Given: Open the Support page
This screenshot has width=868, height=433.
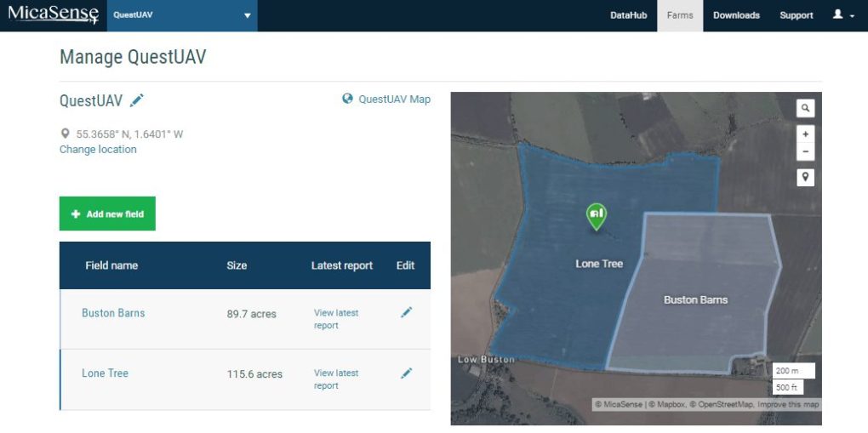Looking at the screenshot, I should pos(797,15).
